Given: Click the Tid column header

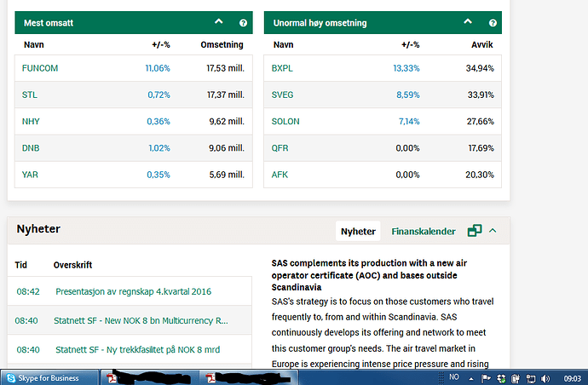Looking at the screenshot, I should 21,265.
